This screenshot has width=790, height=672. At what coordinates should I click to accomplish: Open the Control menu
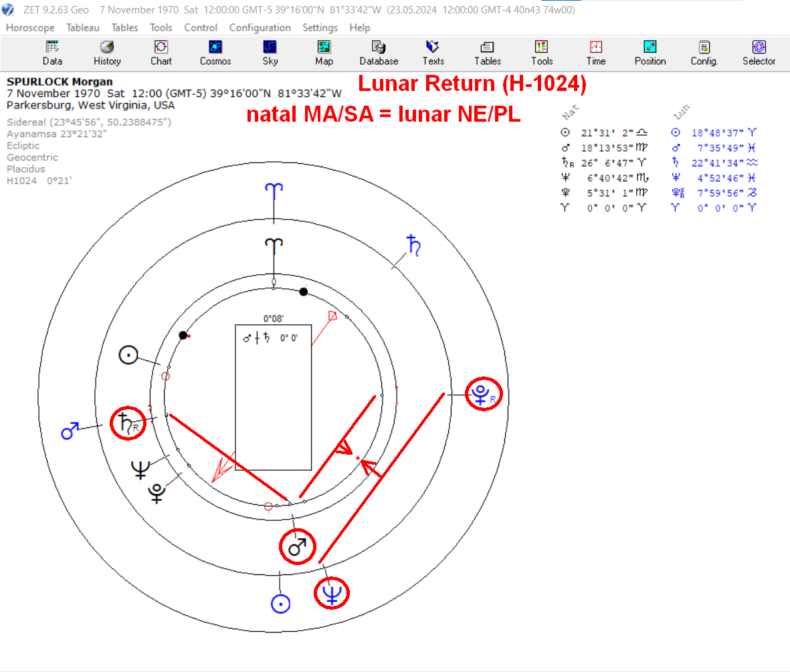click(201, 27)
